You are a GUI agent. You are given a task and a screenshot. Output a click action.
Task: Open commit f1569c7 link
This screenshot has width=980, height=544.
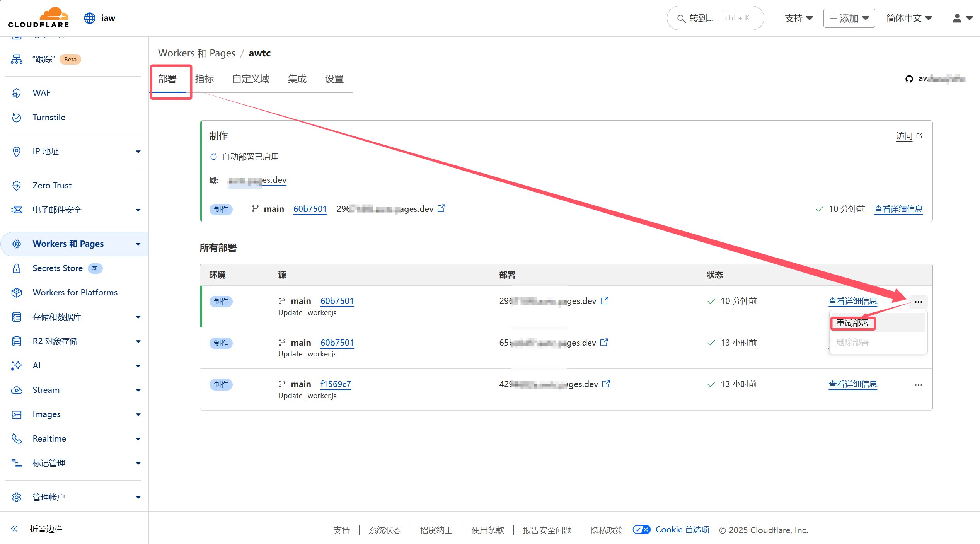click(336, 384)
